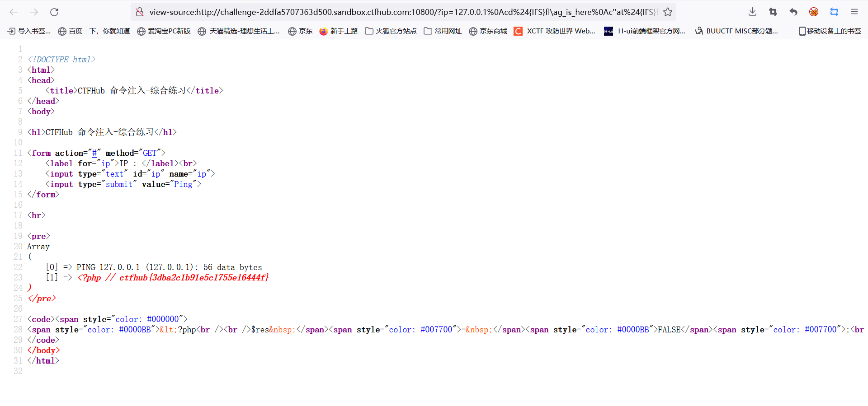Open the 天猫精选-理想生活上 bookmark
Viewport: 868px width, 406px height.
[239, 31]
